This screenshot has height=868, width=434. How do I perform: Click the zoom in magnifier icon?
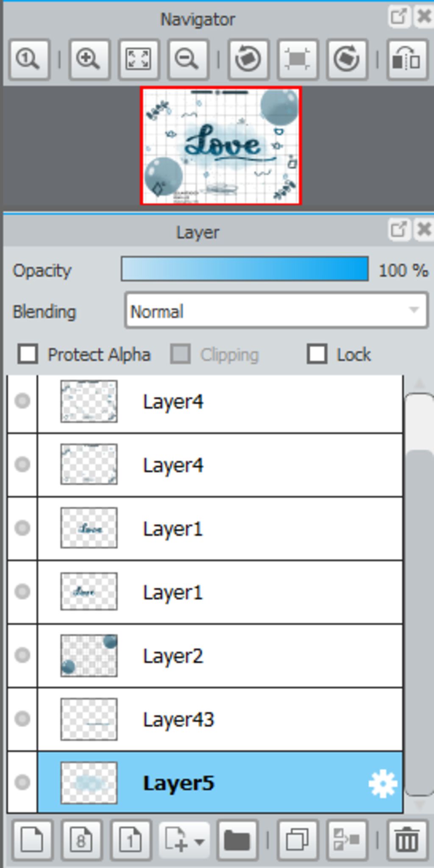(89, 59)
